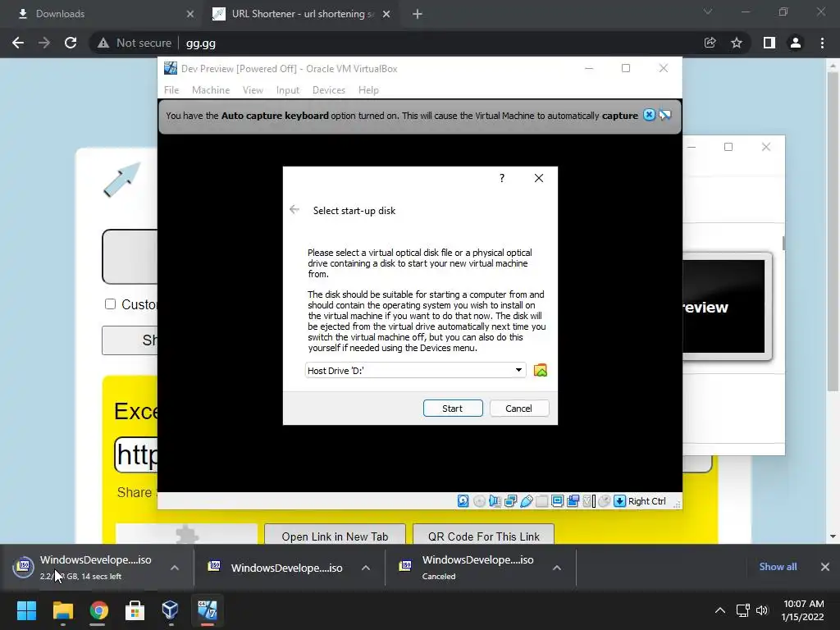Switch to URL Shortener tab

(302, 14)
